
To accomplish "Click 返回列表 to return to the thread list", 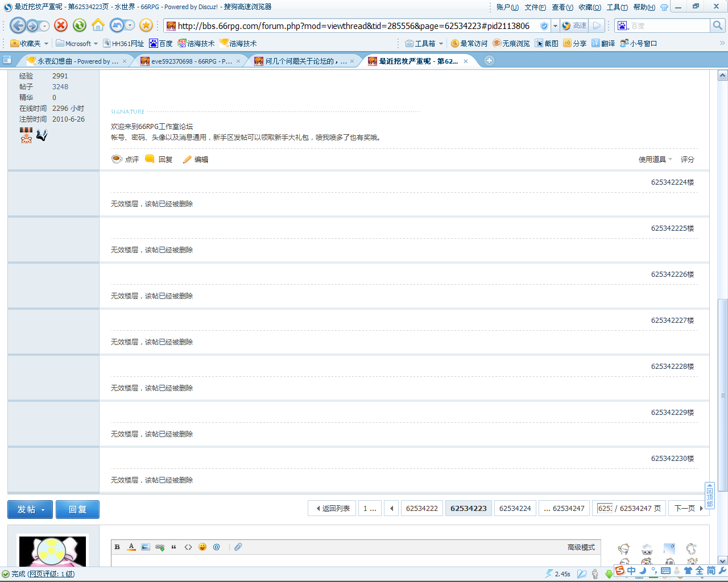I will (332, 508).
